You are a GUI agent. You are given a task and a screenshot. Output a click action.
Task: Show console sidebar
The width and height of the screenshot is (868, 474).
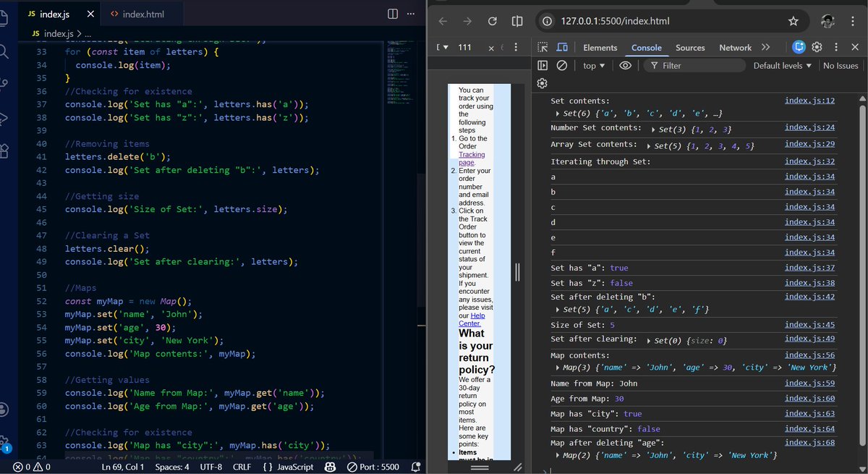pos(543,65)
